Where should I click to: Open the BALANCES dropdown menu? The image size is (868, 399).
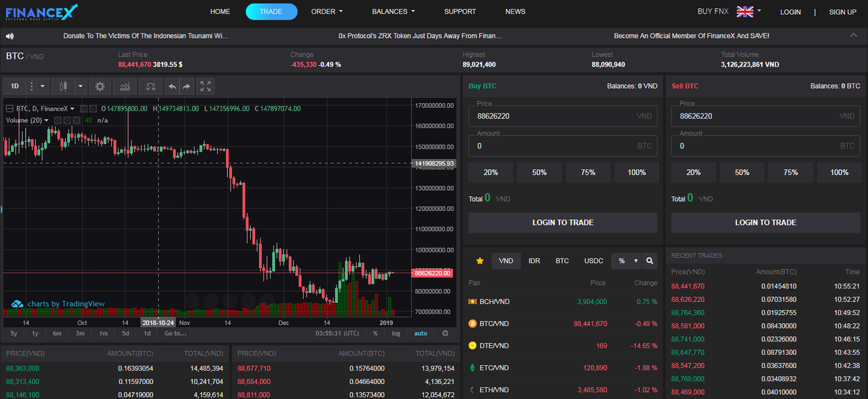click(393, 12)
